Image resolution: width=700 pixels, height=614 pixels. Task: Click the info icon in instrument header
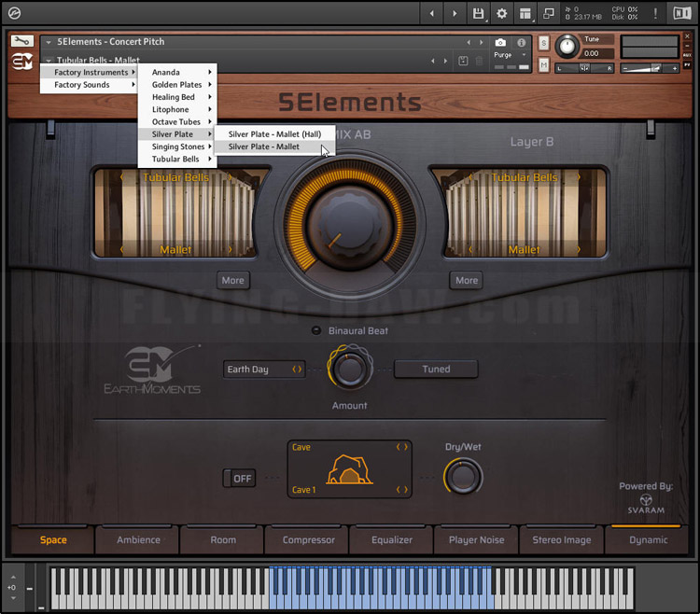click(x=521, y=42)
